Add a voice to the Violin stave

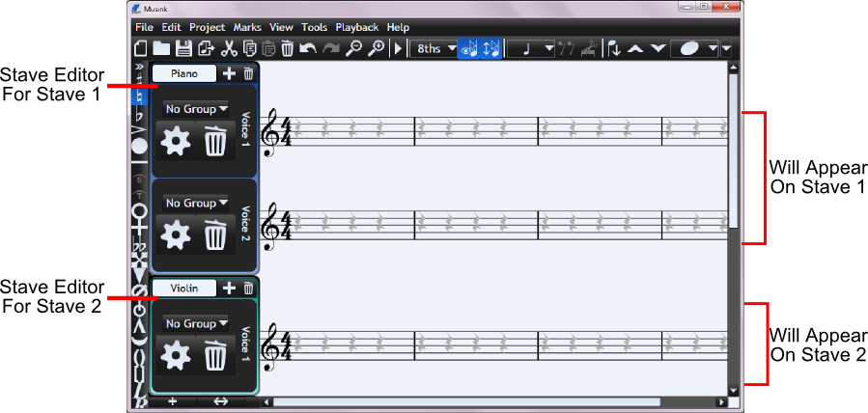[x=229, y=288]
